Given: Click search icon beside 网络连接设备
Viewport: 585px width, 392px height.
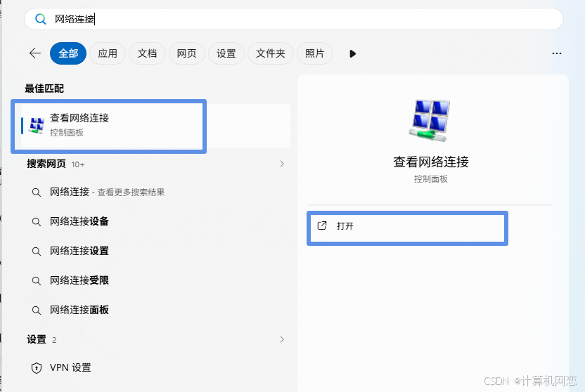Looking at the screenshot, I should pos(36,222).
